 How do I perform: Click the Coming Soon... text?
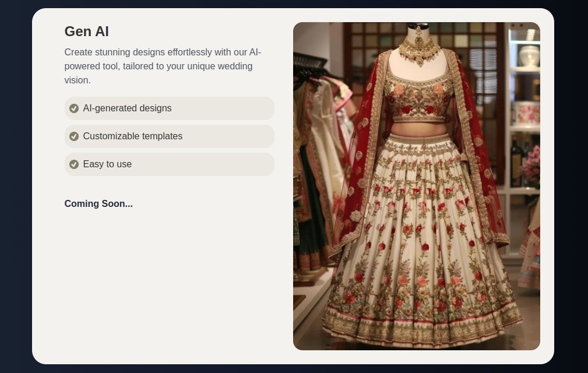[98, 203]
